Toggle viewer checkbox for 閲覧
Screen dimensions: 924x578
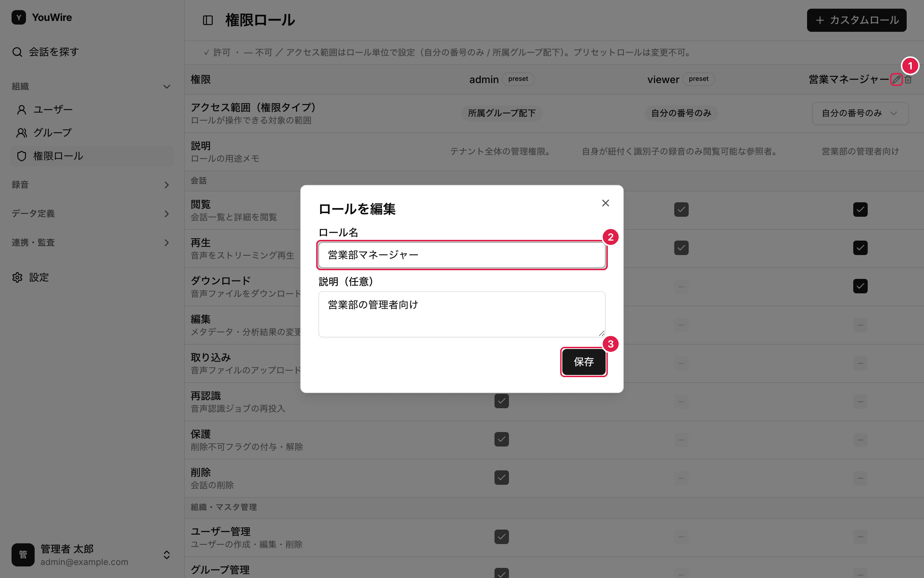681,210
